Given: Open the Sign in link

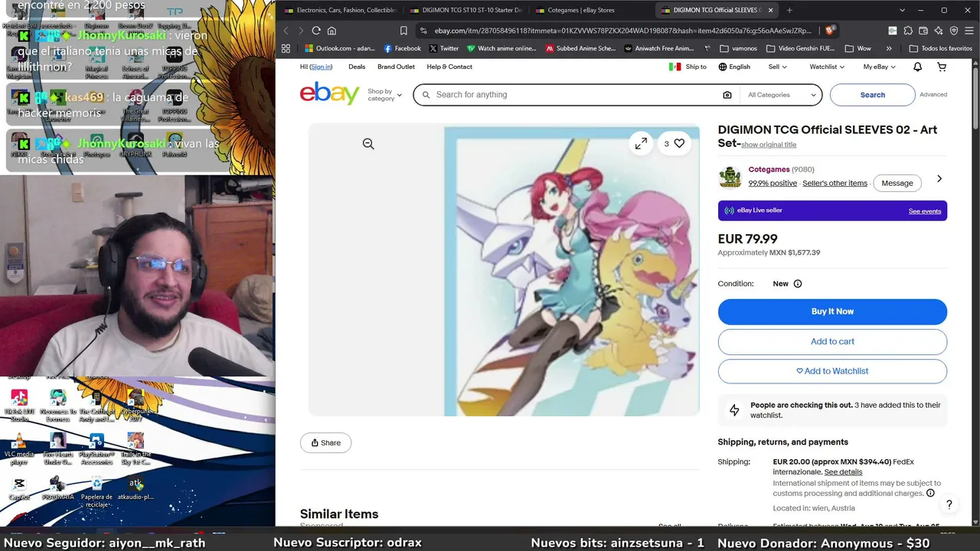Looking at the screenshot, I should coord(321,67).
